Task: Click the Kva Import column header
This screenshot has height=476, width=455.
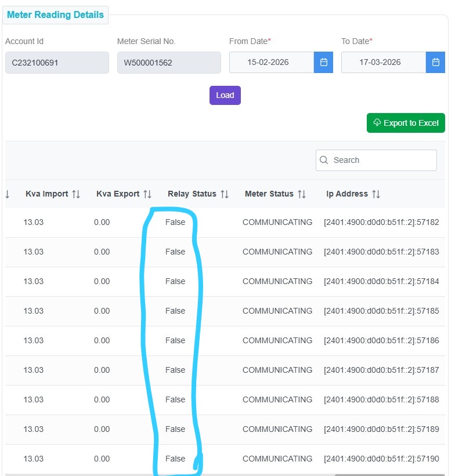Action: click(x=46, y=194)
